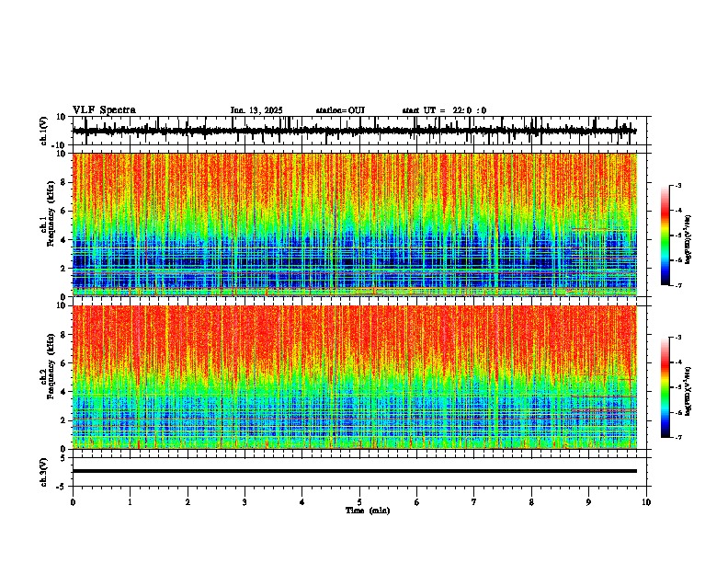Click time axis tick label '2'

(188, 502)
